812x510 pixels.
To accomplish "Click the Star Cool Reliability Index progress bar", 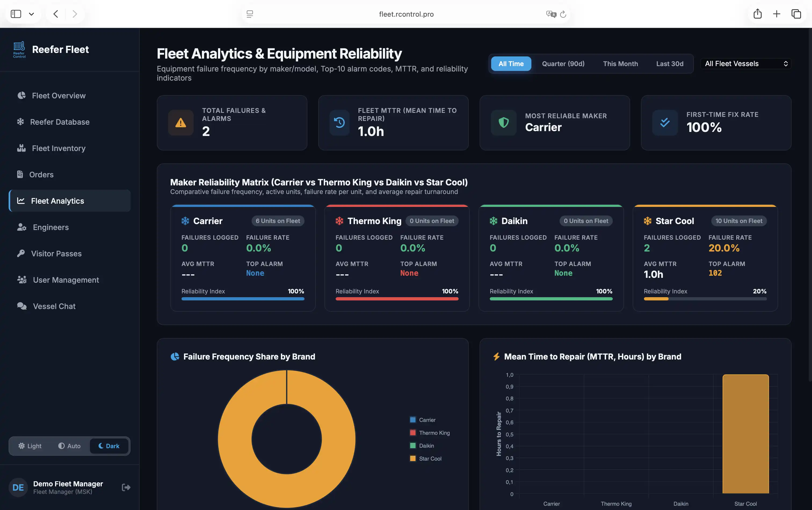I will (705, 299).
